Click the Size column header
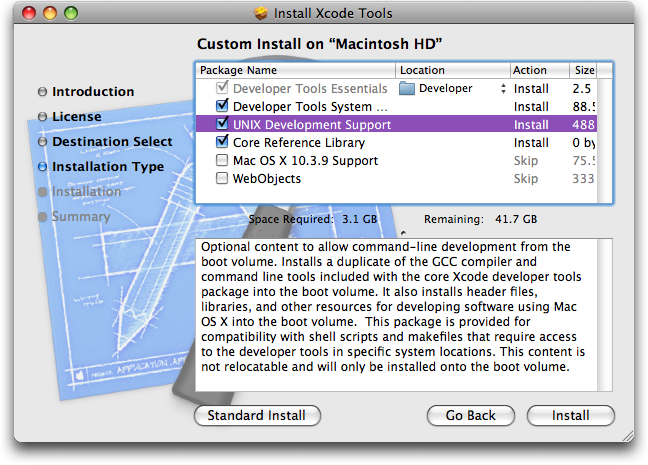The width and height of the screenshot is (648, 465). 584,70
